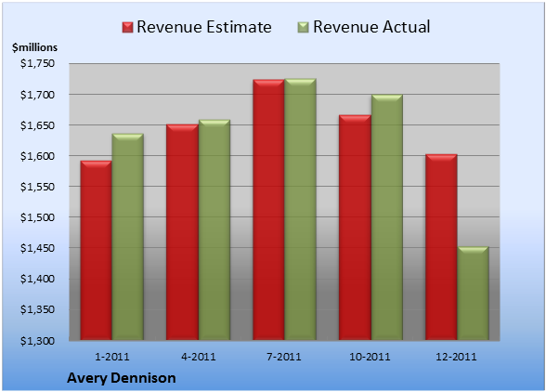Click the '$1,500' axis value
546x392 pixels.
click(37, 217)
